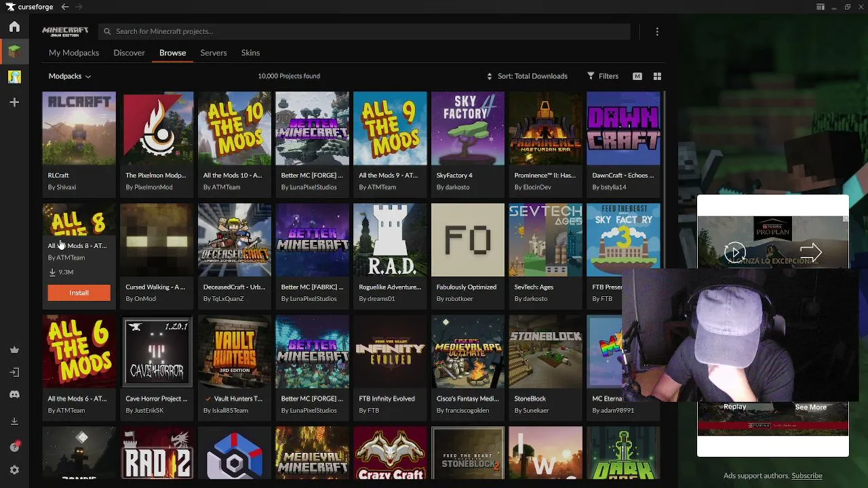Open the Cursed Walking modpack thumbnail
This screenshot has width=868, height=488.
(x=157, y=241)
